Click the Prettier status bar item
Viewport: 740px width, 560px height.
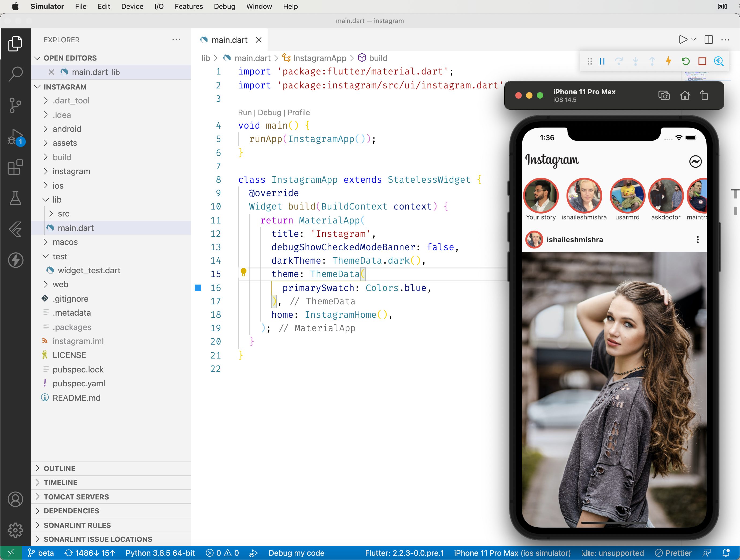click(673, 553)
